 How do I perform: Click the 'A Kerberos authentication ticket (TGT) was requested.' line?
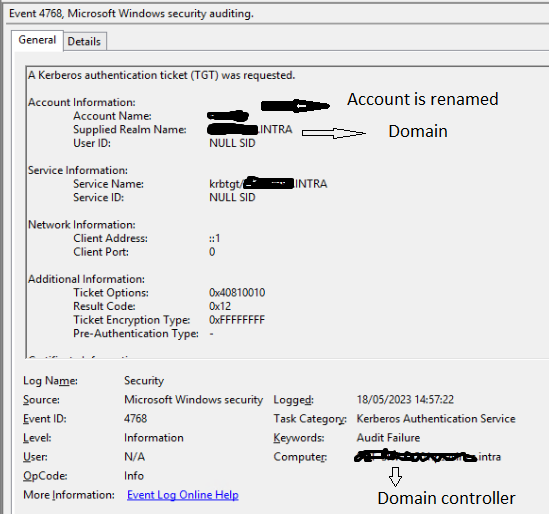coord(161,75)
